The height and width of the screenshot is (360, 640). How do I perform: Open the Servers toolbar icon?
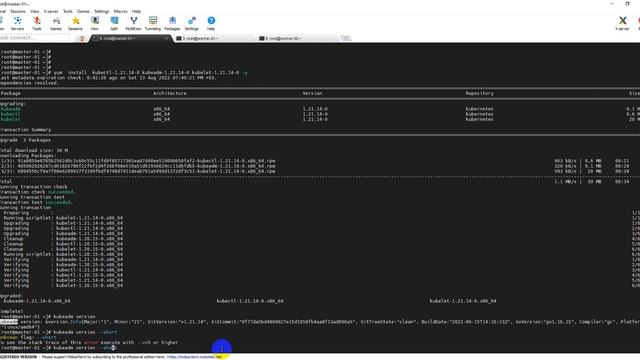pyautogui.click(x=17, y=23)
